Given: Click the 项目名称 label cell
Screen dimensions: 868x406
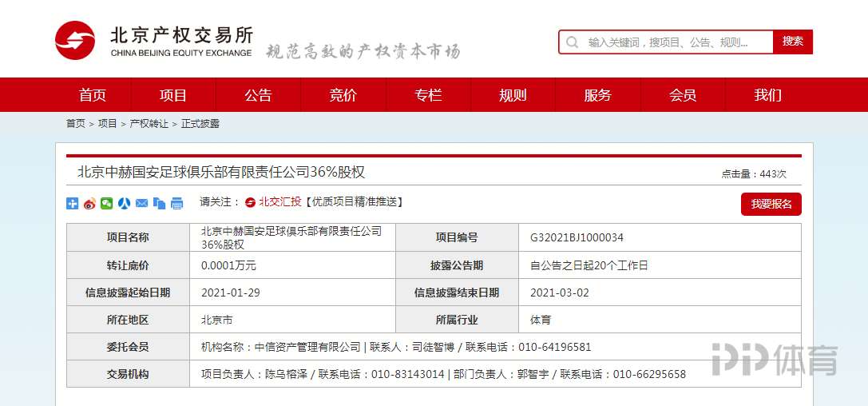Looking at the screenshot, I should tap(128, 237).
